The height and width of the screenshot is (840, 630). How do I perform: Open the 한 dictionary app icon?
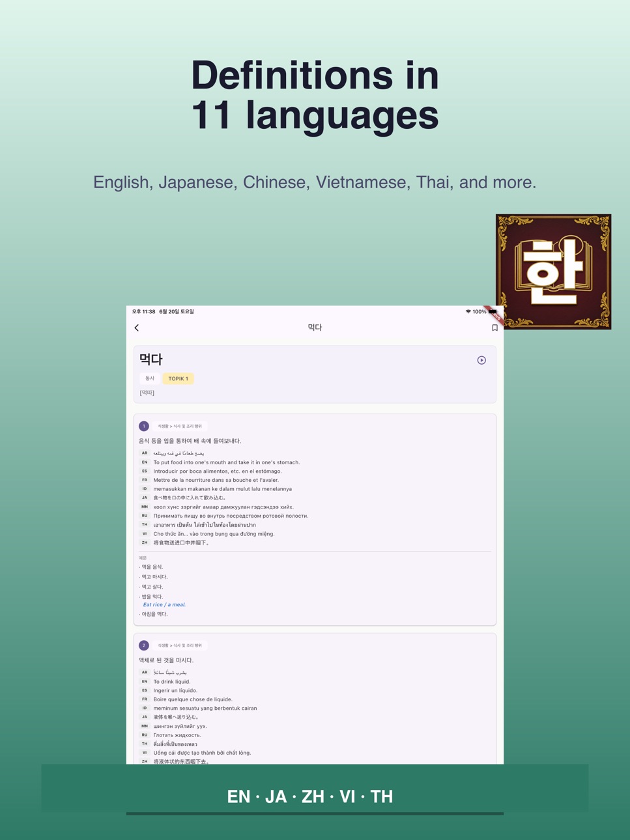point(553,272)
